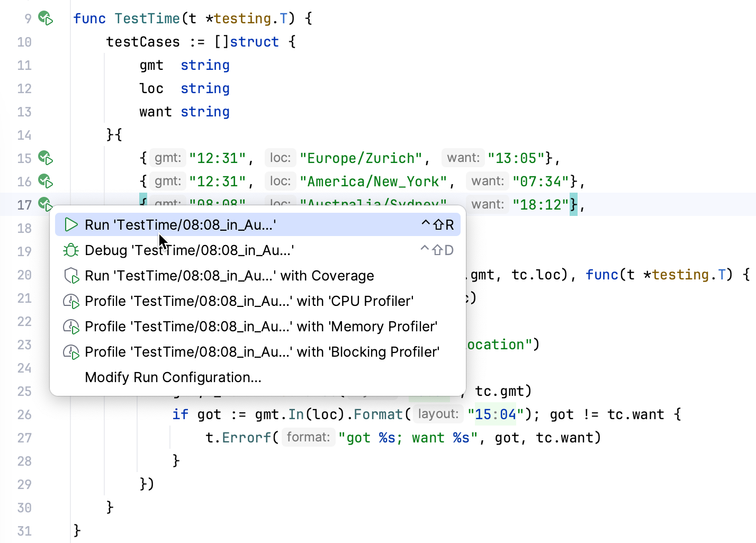Image resolution: width=756 pixels, height=543 pixels.
Task: Click line number 20 in the gutter
Action: coord(24,275)
